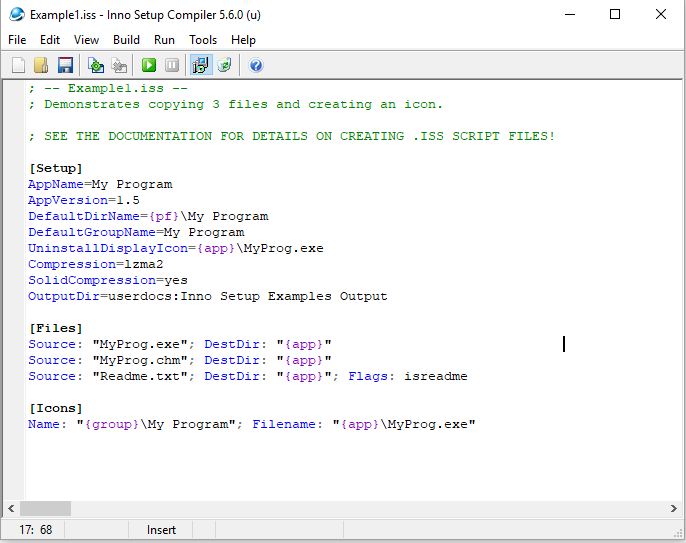Click the Stop Compile toolbar icon
The width and height of the screenshot is (686, 543).
click(x=119, y=65)
